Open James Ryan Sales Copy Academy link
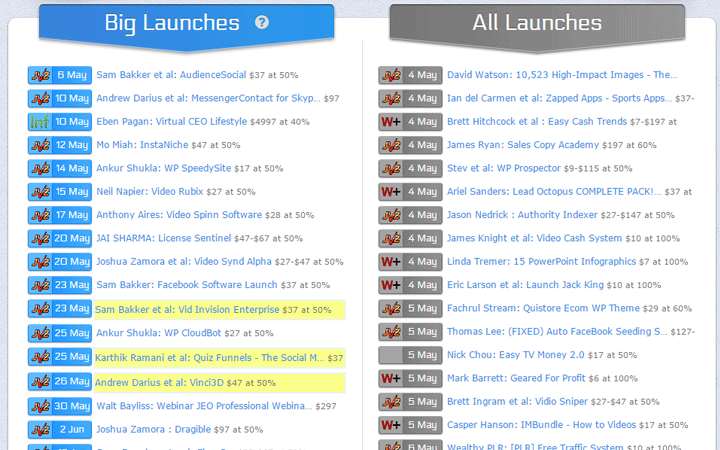 click(523, 145)
